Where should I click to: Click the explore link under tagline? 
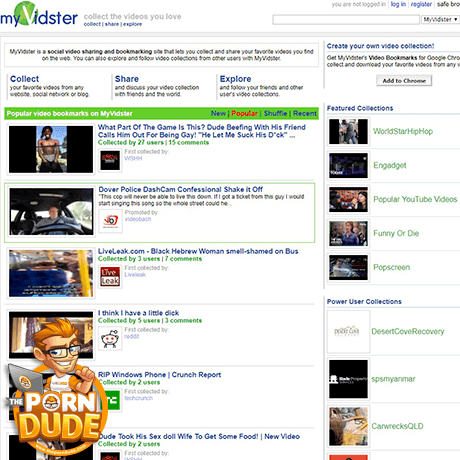(132, 24)
